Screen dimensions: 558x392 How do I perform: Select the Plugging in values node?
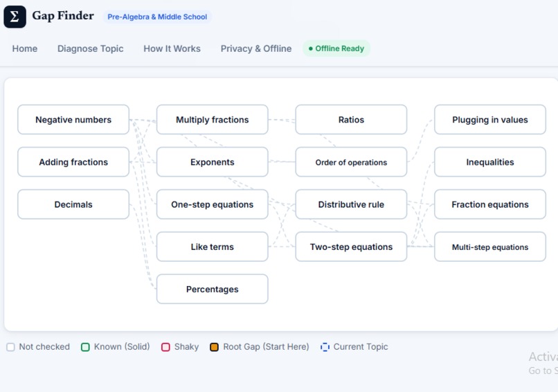[490, 120]
